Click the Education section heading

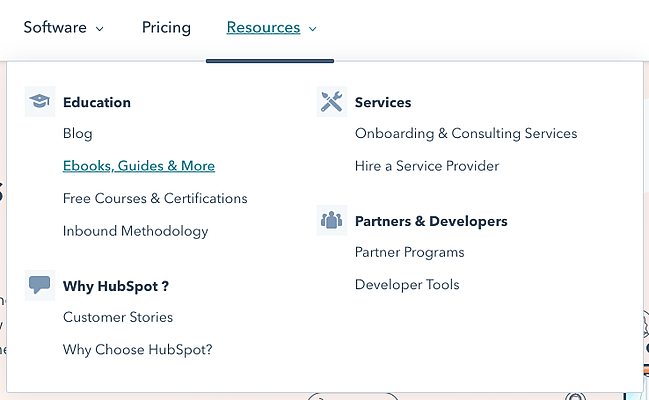pos(96,102)
